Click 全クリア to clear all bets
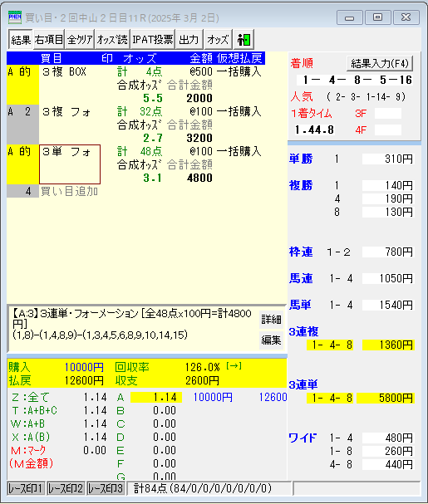428x504 pixels. click(80, 40)
